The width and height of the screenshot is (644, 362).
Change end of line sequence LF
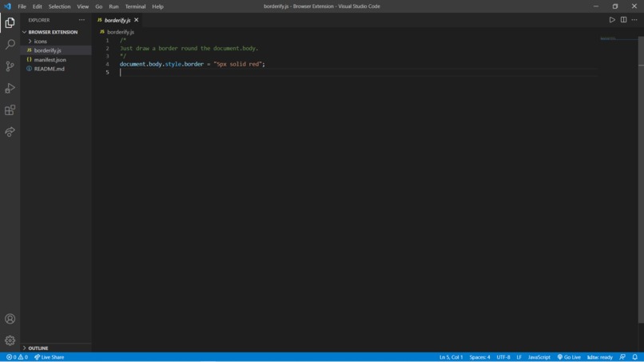(519, 357)
